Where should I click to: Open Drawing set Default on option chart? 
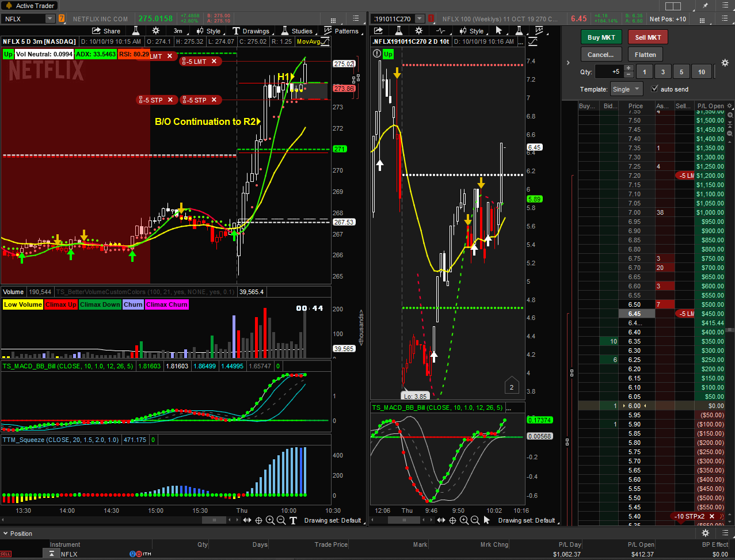click(527, 520)
